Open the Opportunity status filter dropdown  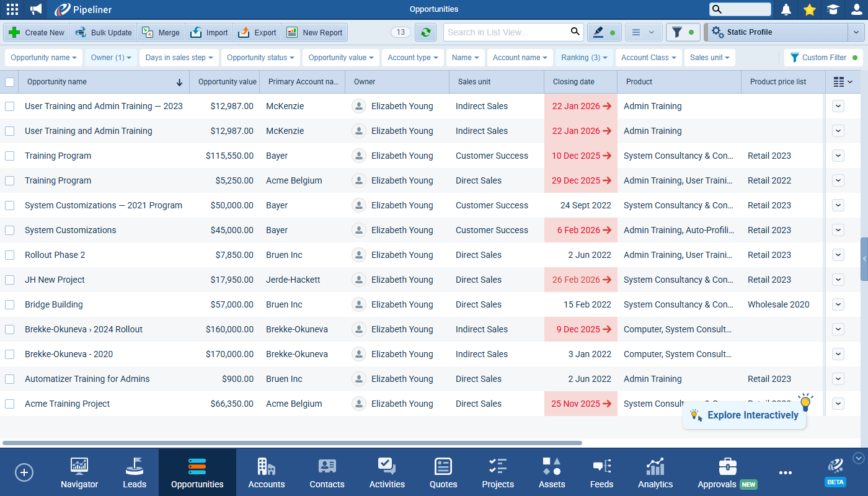[260, 58]
